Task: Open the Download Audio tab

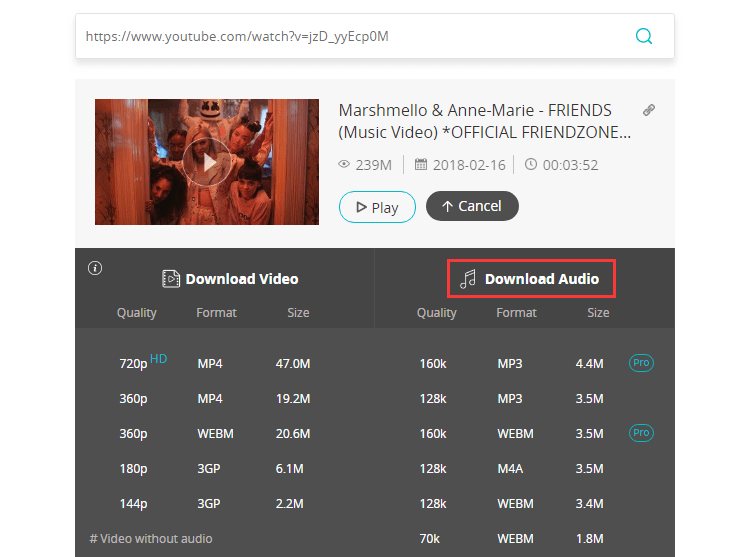Action: [x=531, y=279]
